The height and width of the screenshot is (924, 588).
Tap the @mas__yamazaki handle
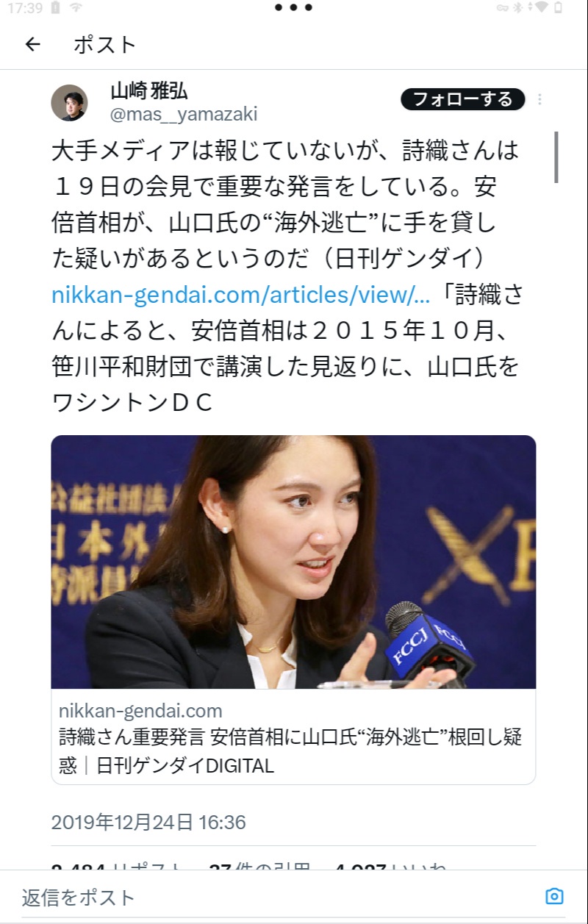(183, 115)
